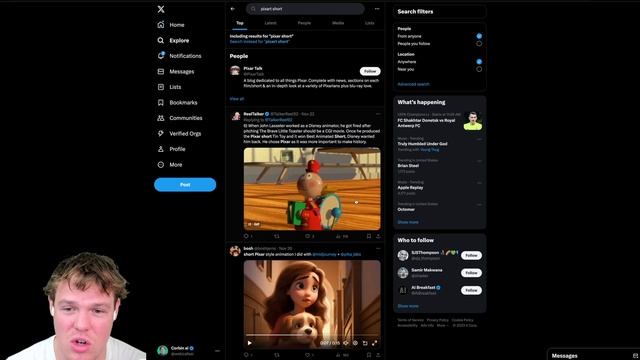Reply to the ReelTalker post
Viewport: 640px width, 360px height.
click(x=246, y=236)
